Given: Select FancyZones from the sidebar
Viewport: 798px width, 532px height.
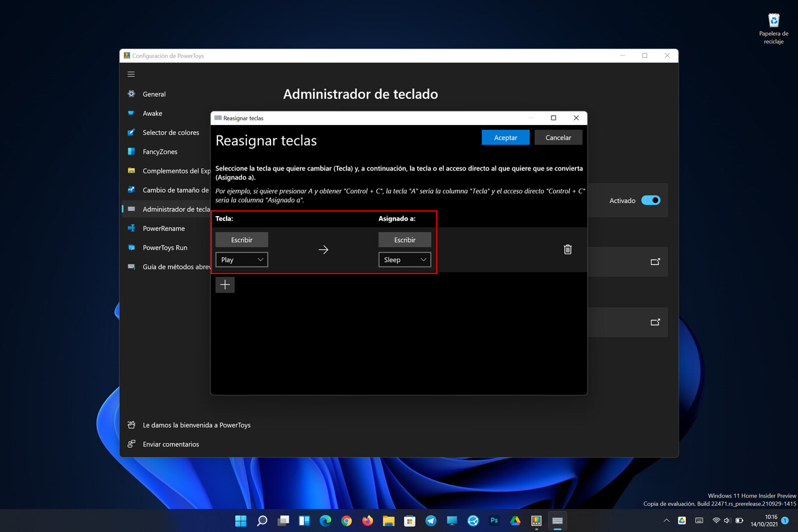Looking at the screenshot, I should tap(161, 151).
